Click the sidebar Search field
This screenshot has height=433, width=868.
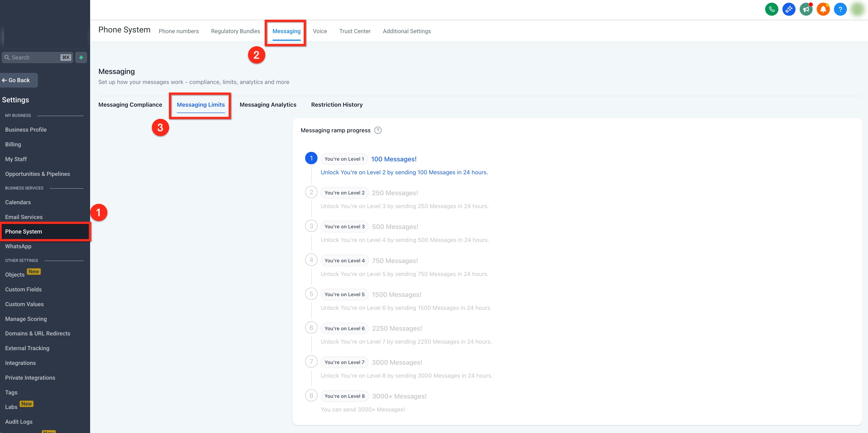[37, 57]
